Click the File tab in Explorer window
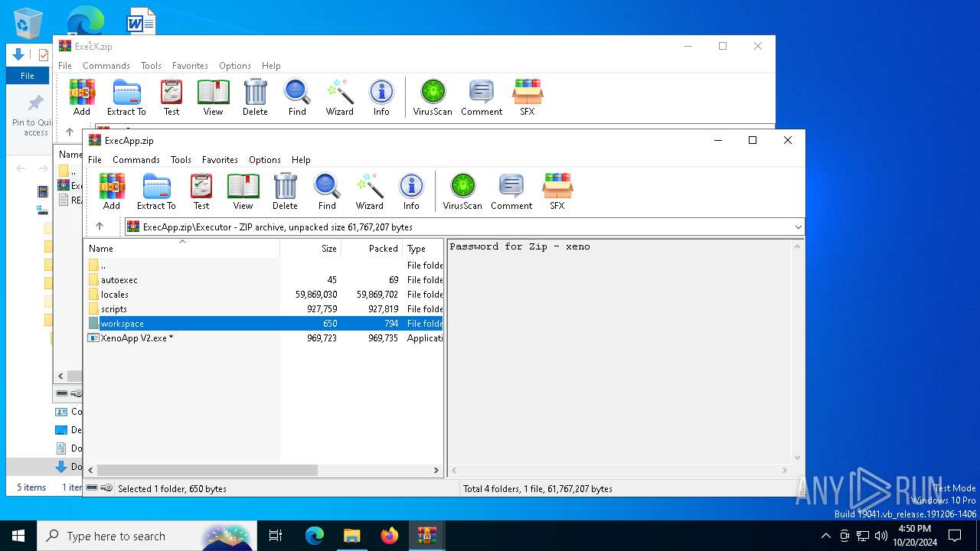 [x=28, y=76]
